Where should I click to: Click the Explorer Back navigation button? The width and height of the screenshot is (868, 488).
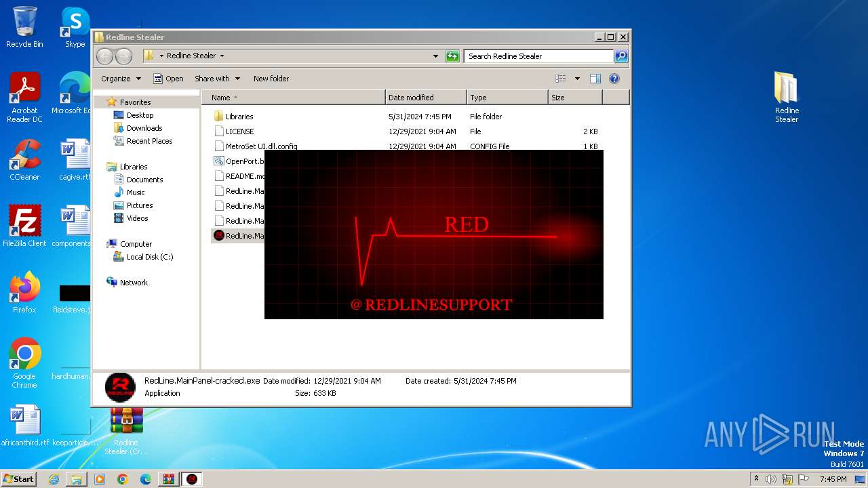click(104, 56)
